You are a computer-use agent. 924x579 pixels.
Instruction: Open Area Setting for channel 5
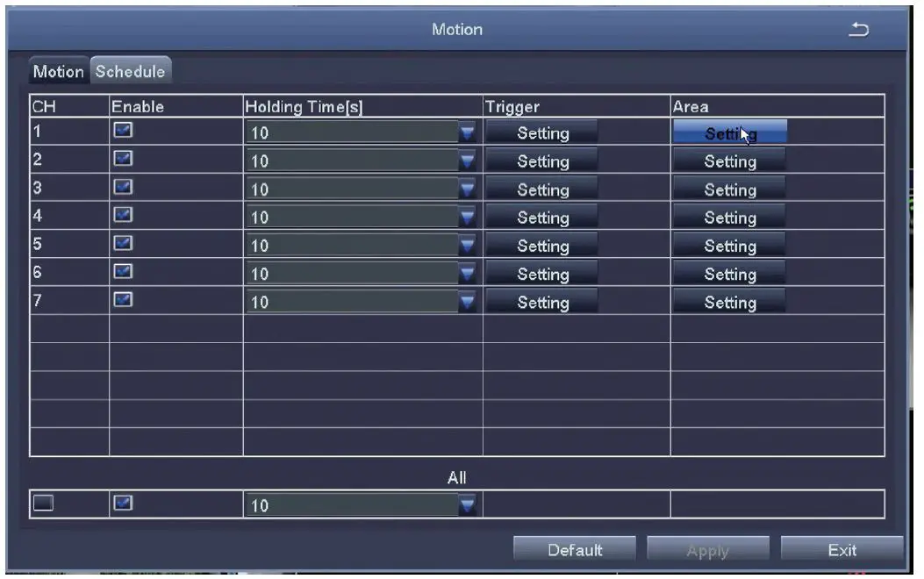(729, 245)
